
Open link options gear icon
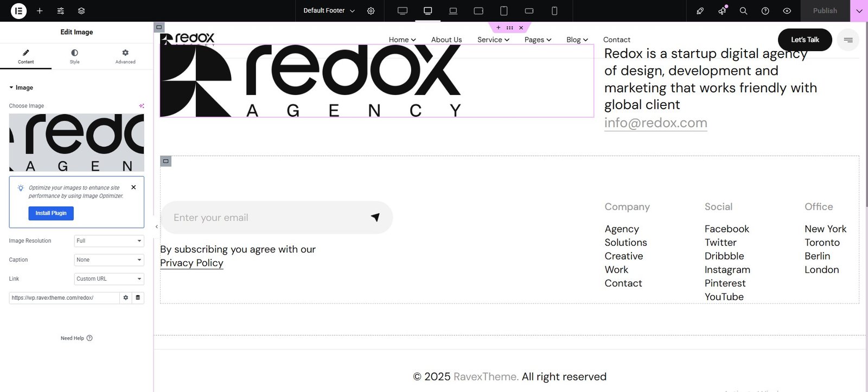pyautogui.click(x=126, y=298)
